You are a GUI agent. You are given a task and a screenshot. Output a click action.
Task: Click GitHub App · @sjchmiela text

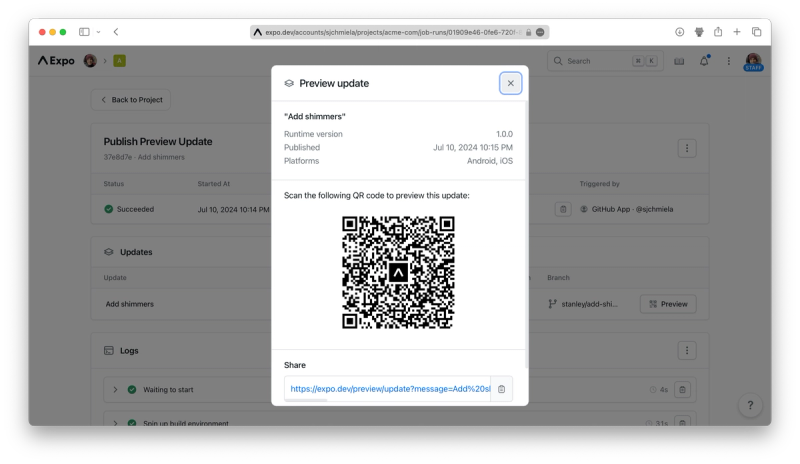(632, 209)
